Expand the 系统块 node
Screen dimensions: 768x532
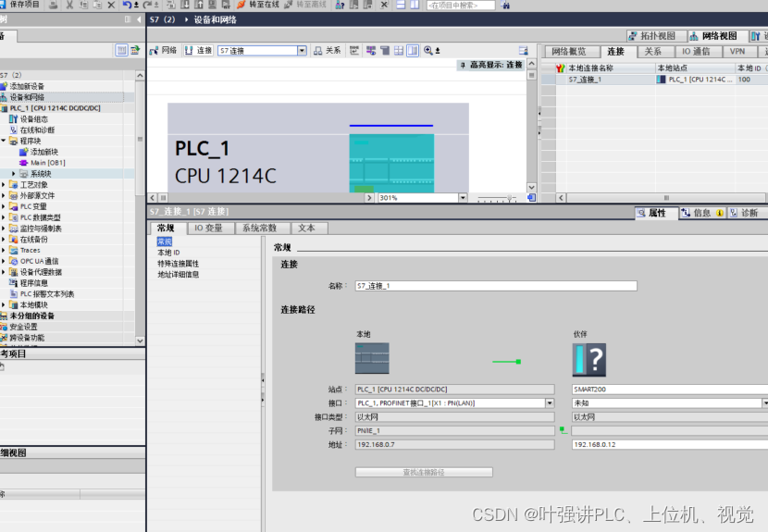(x=14, y=173)
